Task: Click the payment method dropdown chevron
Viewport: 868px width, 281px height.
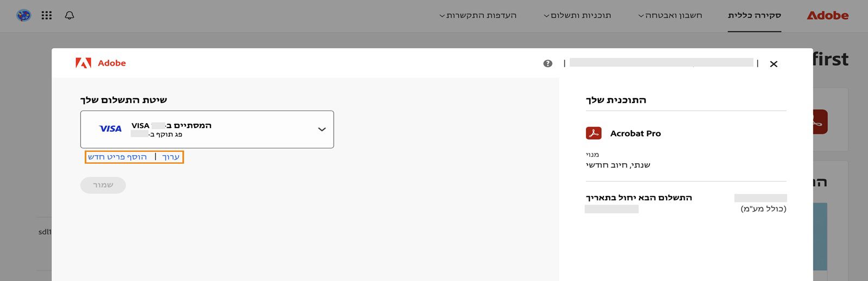Action: [322, 129]
